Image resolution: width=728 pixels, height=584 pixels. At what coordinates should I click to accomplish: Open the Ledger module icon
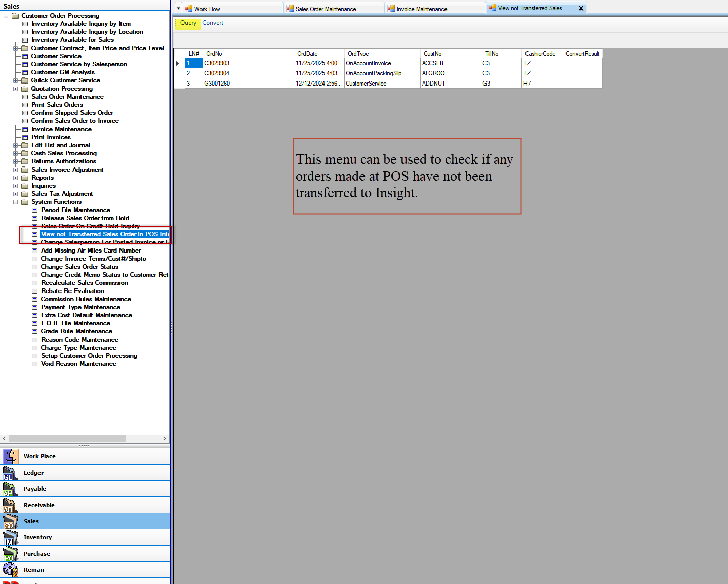point(10,473)
